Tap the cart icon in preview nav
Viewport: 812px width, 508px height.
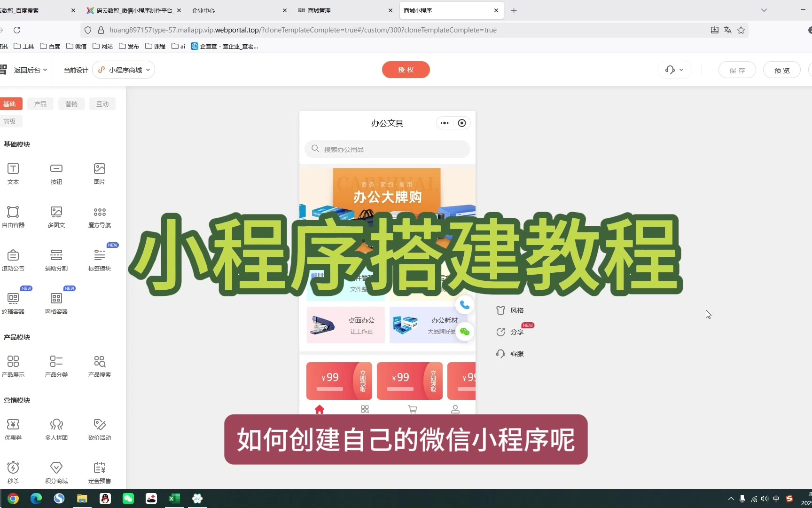413,409
